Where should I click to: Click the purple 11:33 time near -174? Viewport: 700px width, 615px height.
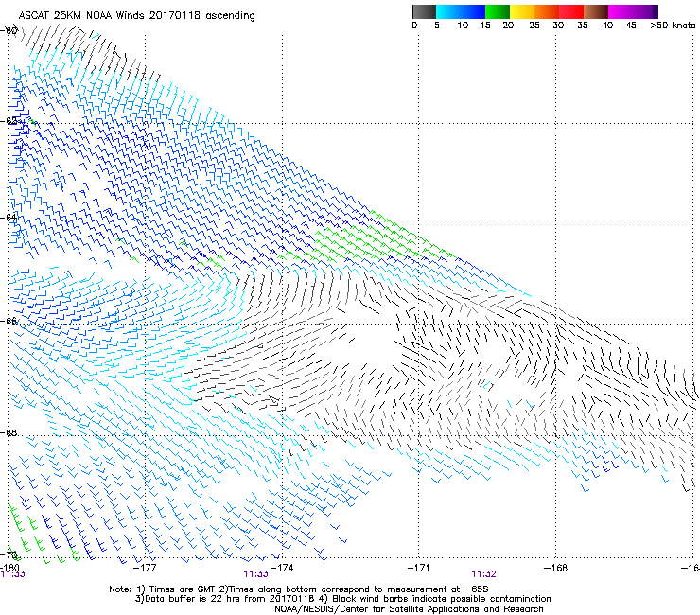point(255,574)
